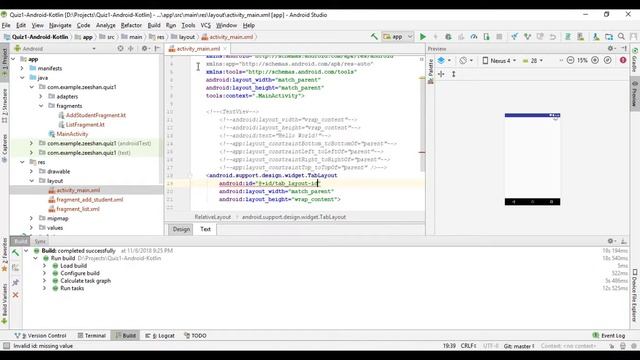The image size is (640, 360).
Task: Expand the Load build node
Action: [x=44, y=266]
